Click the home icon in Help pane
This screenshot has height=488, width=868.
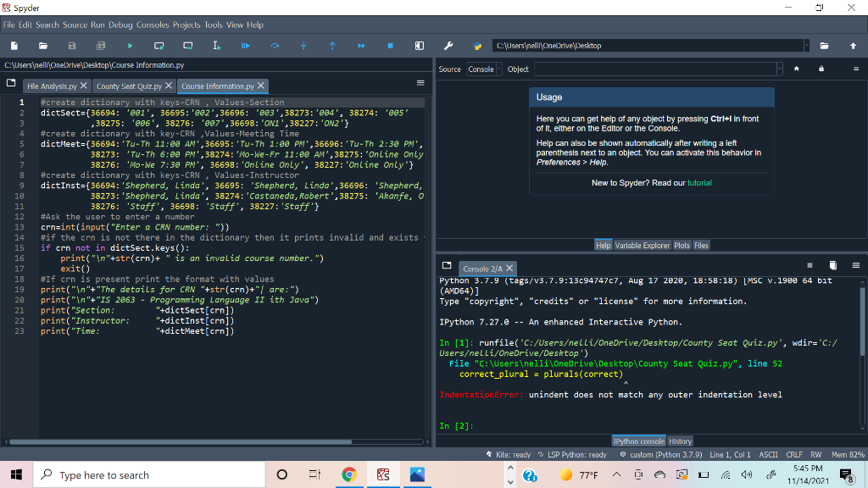tap(796, 69)
